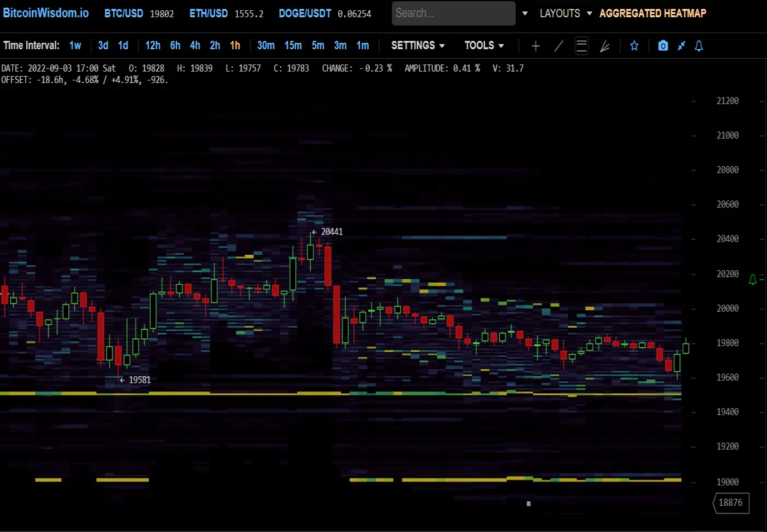Image resolution: width=767 pixels, height=532 pixels.
Task: Open AGGREGATED HEATMAP link
Action: 653,13
